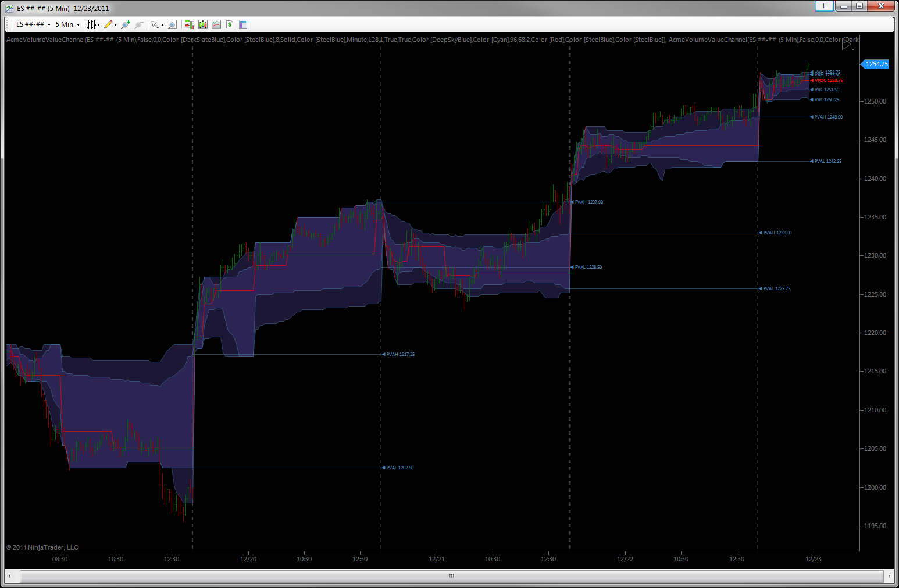Screen dimensions: 899x588
Task: Expand the ES ##-## instrument dropdown
Action: click(x=33, y=24)
